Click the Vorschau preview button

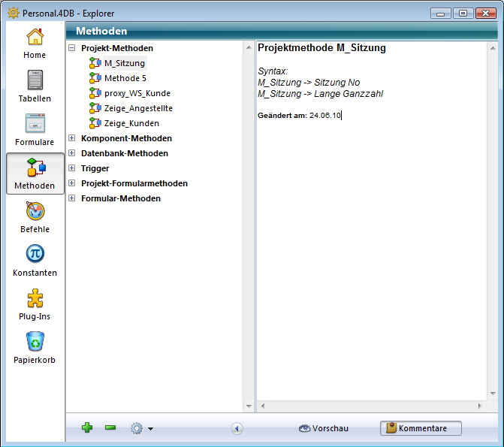point(324,428)
